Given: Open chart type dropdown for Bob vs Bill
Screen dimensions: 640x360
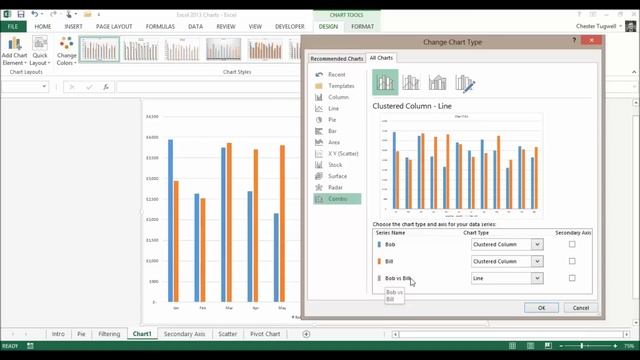Looking at the screenshot, I should click(x=537, y=278).
